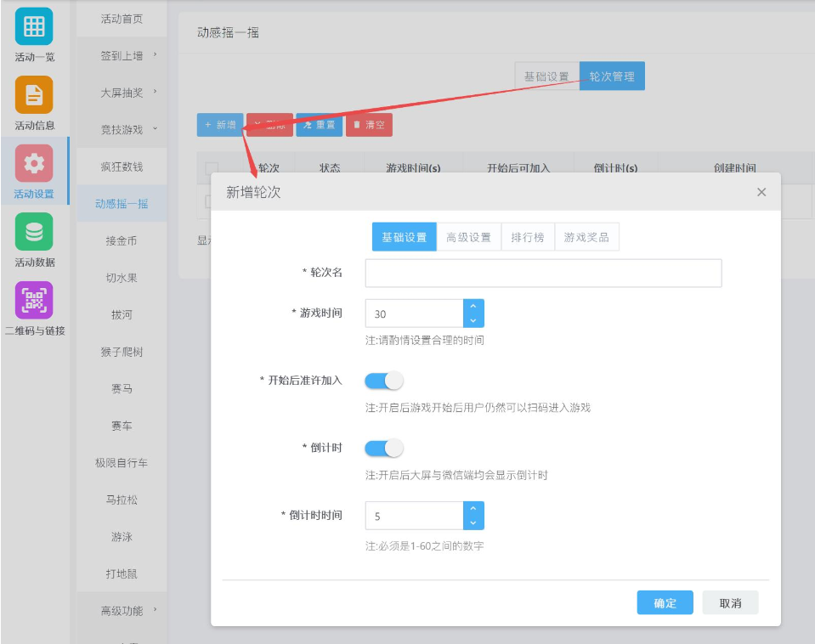Image resolution: width=815 pixels, height=644 pixels.
Task: Click the 游戏时间 number field
Action: [x=414, y=314]
